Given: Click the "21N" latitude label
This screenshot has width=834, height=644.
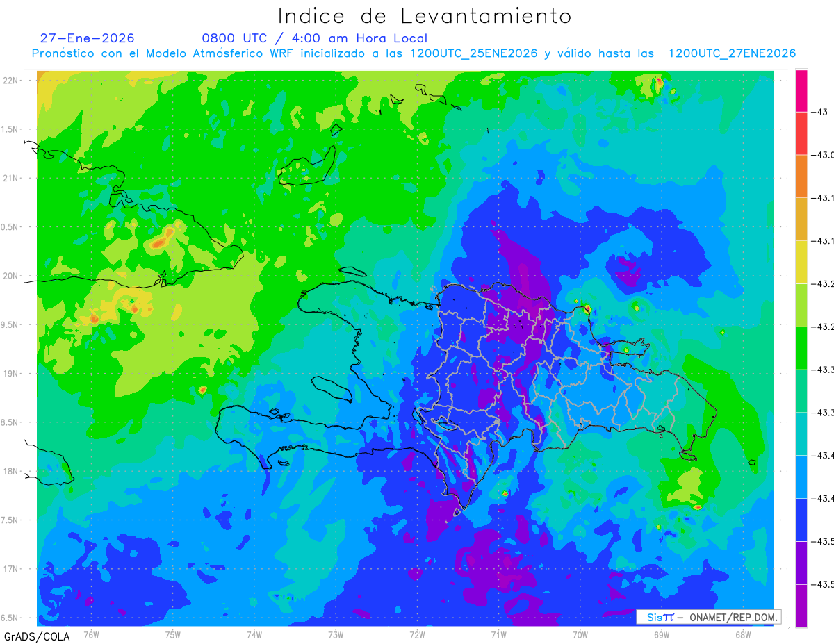Looking at the screenshot, I should coord(10,178).
